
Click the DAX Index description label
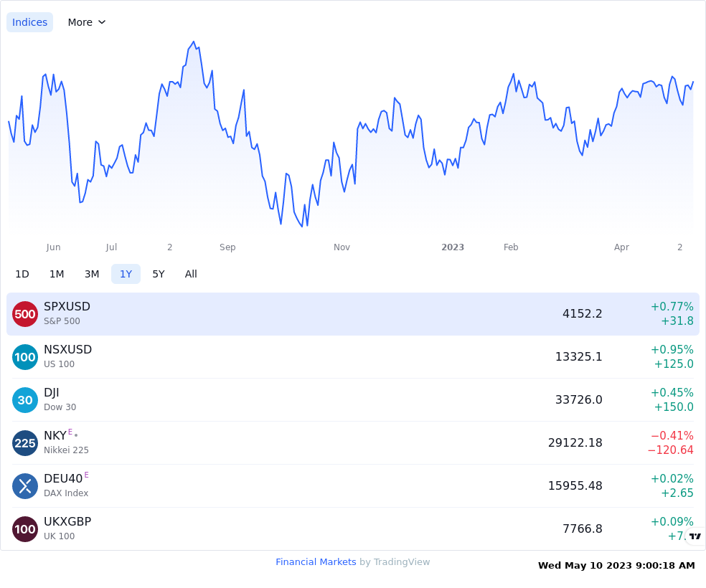click(x=66, y=493)
